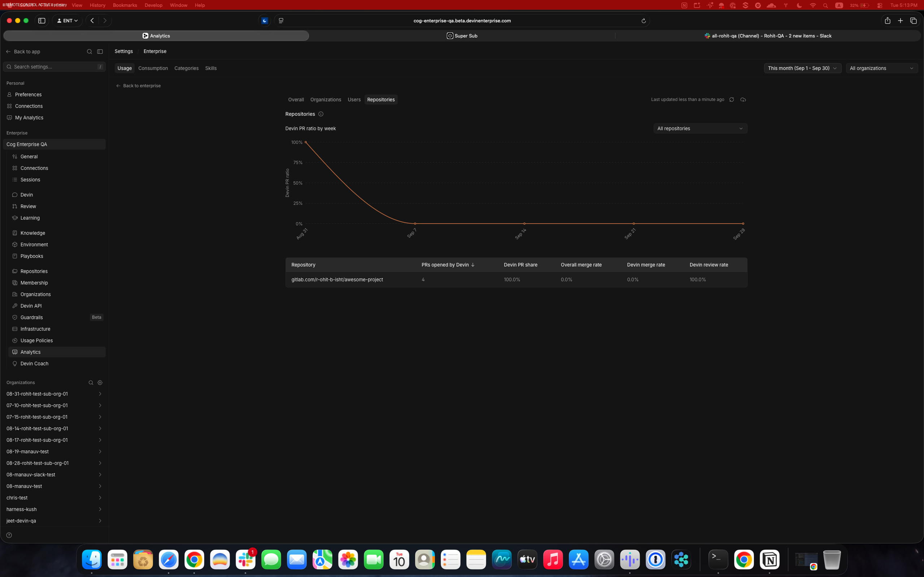The width and height of the screenshot is (924, 577).
Task: Search organizations magnifier icon in sidebar
Action: tap(91, 382)
